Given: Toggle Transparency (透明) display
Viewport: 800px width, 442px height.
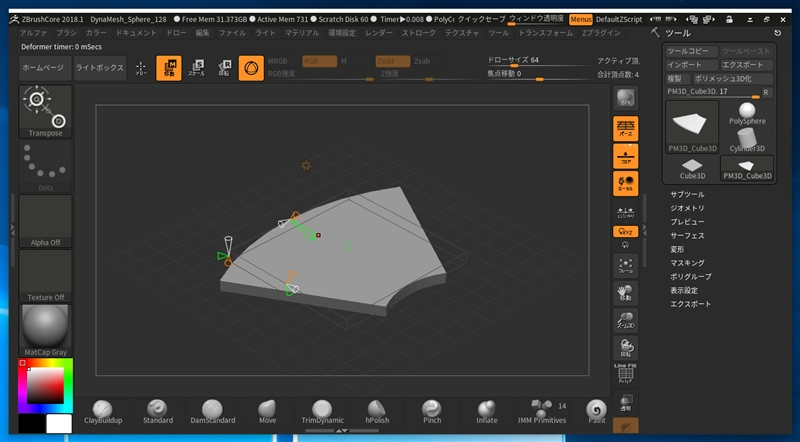Looking at the screenshot, I should pos(626,402).
